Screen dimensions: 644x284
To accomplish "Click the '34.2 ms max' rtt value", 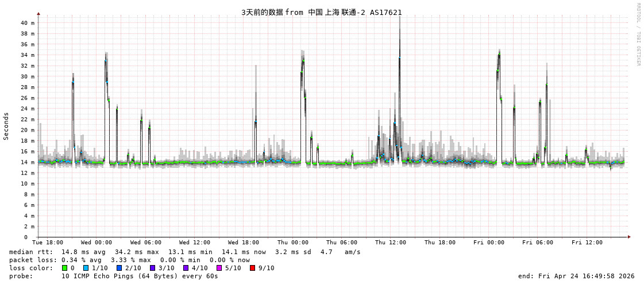I will coord(137,252).
